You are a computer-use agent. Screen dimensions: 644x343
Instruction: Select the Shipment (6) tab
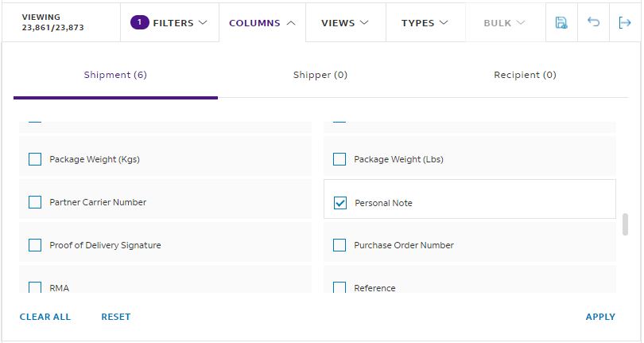115,75
